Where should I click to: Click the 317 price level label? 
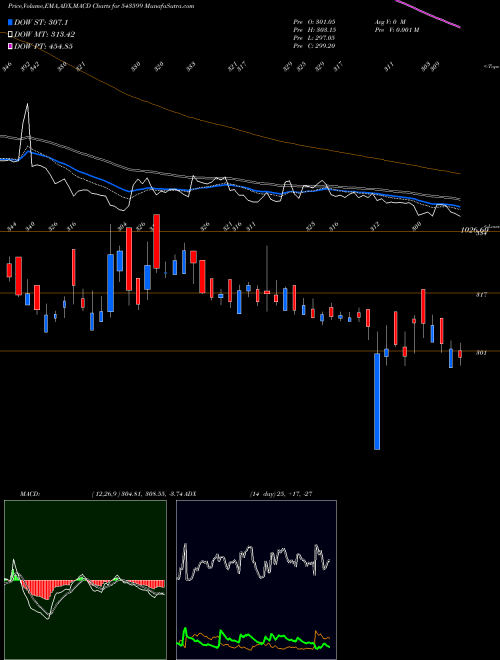tap(481, 295)
